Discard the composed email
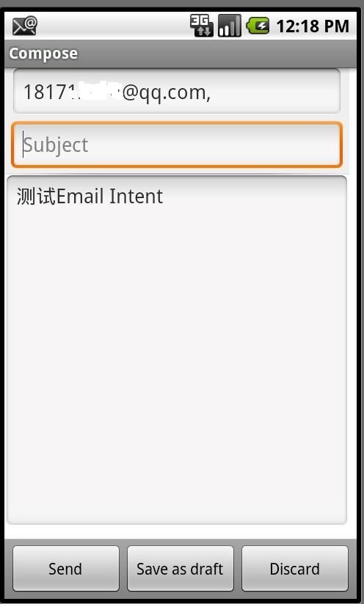The height and width of the screenshot is (604, 364). (295, 569)
